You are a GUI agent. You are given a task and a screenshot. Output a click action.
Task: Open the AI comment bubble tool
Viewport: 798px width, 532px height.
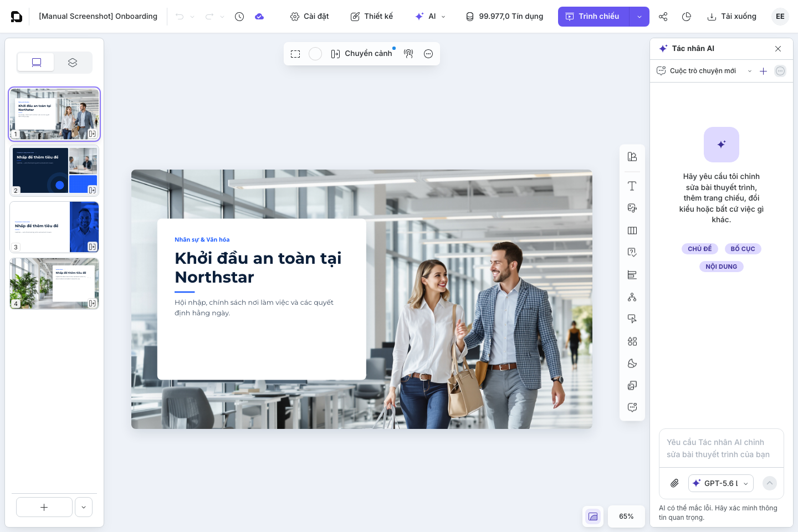(632, 408)
